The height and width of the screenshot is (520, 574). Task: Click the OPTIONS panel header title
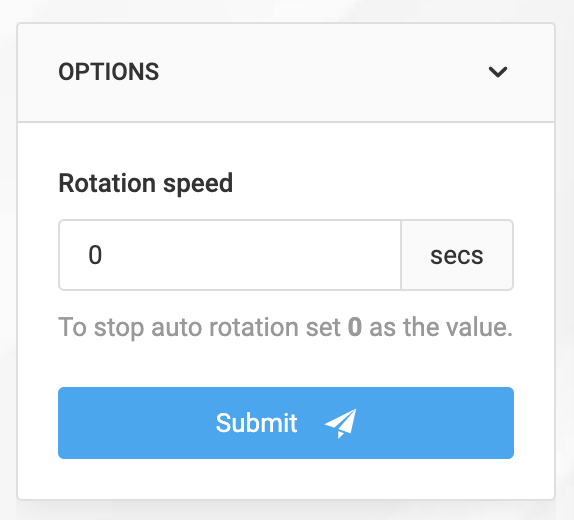tap(109, 72)
